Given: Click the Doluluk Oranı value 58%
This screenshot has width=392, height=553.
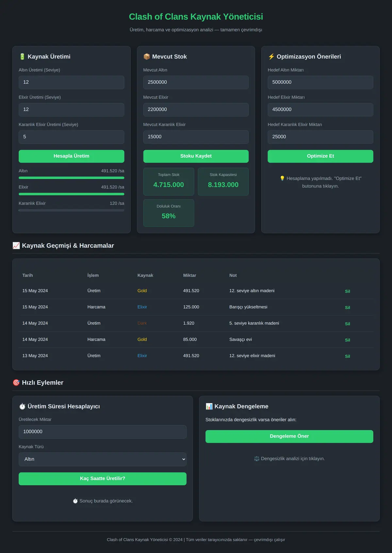Looking at the screenshot, I should 169,216.
